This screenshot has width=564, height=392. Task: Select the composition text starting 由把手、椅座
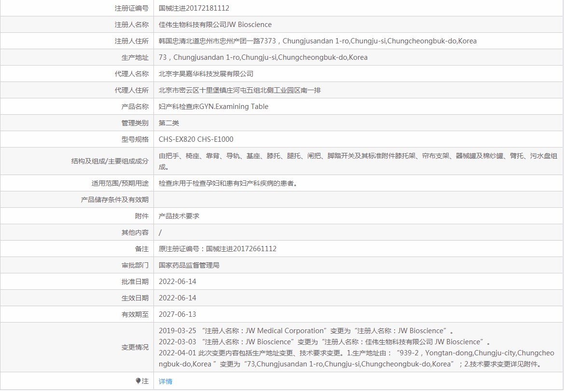click(x=358, y=161)
